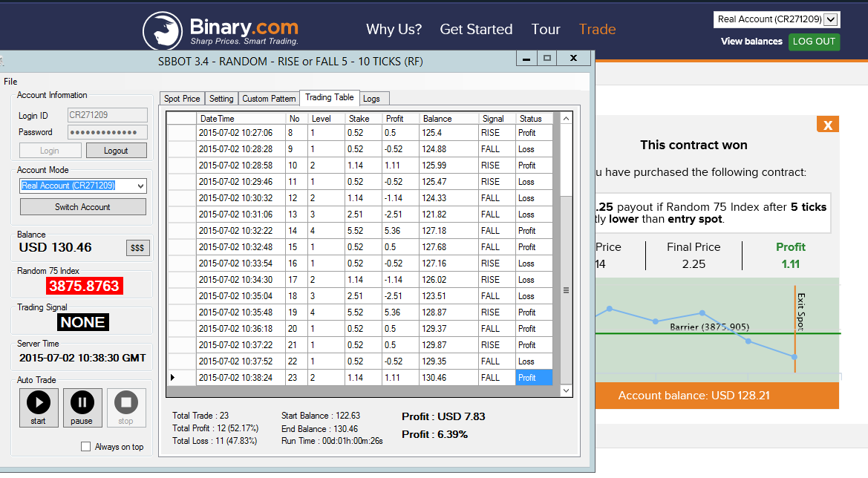Click the Status column header
Screen dimensions: 868x478
click(x=534, y=119)
